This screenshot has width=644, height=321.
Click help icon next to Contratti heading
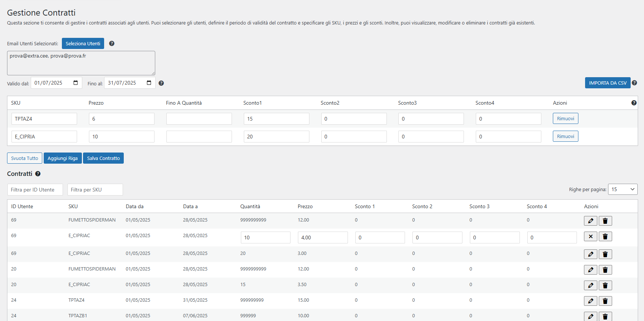click(38, 174)
